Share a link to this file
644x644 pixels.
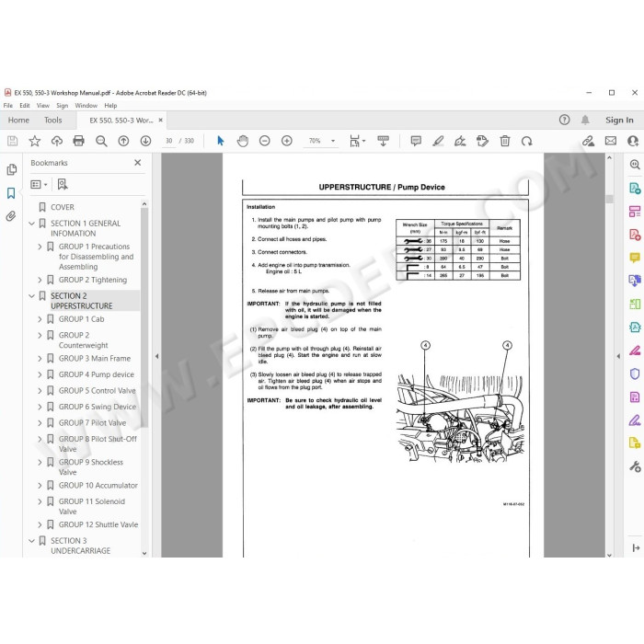click(588, 141)
